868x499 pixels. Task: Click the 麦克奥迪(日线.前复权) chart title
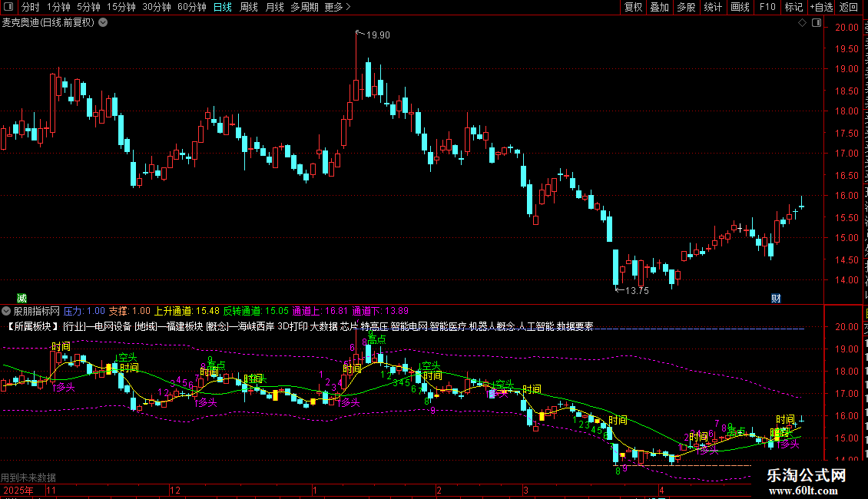coord(48,23)
